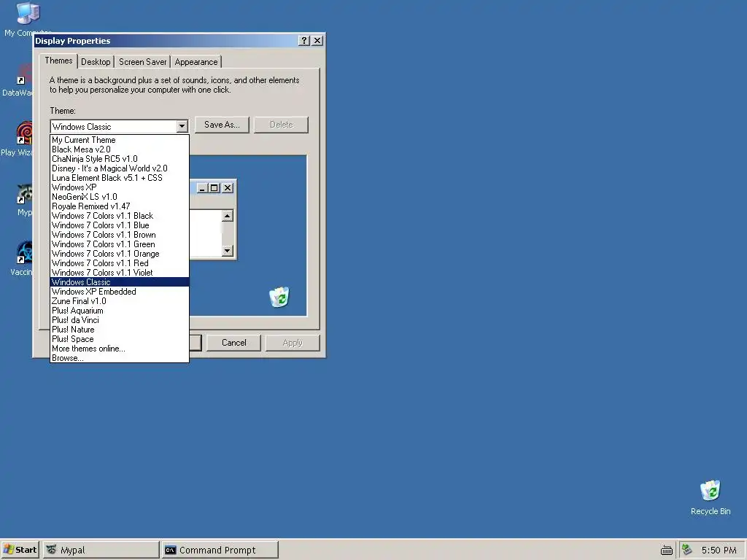Image resolution: width=747 pixels, height=560 pixels.
Task: Collapse the Theme dropdown using its arrow
Action: (x=182, y=127)
